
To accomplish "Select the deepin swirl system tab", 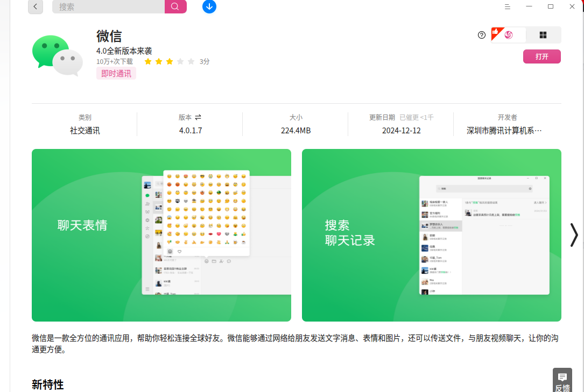I will [509, 35].
